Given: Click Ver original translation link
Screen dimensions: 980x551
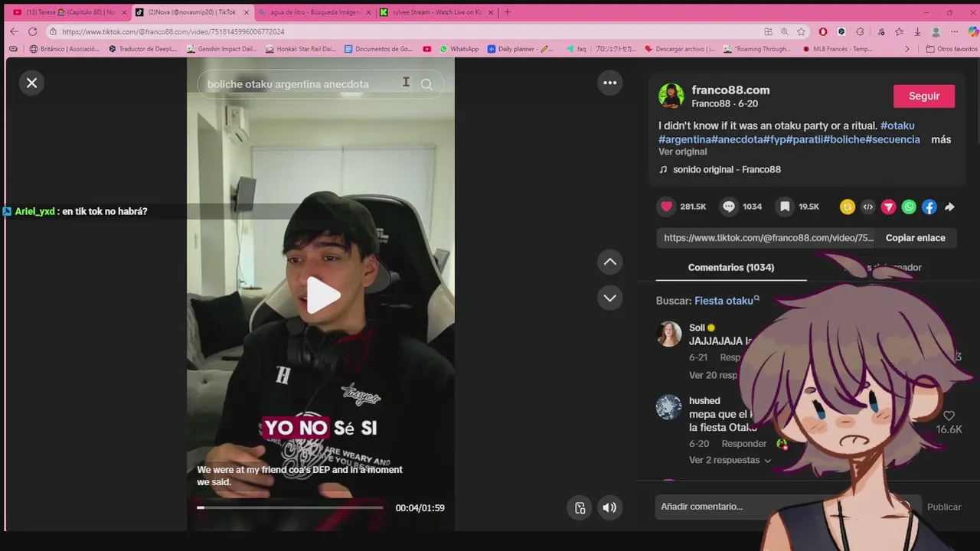Looking at the screenshot, I should point(683,152).
